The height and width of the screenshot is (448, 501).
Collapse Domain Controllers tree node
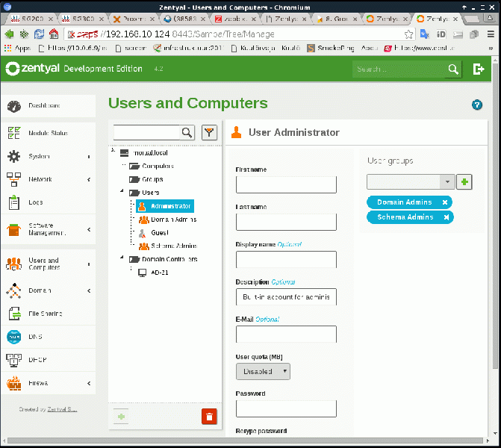click(x=122, y=258)
